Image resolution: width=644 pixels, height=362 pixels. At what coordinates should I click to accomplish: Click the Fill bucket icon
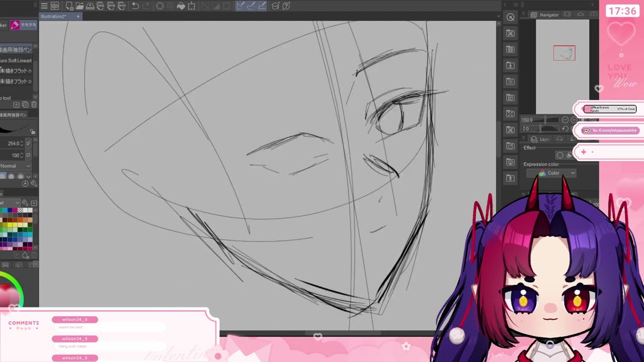[x=181, y=6]
